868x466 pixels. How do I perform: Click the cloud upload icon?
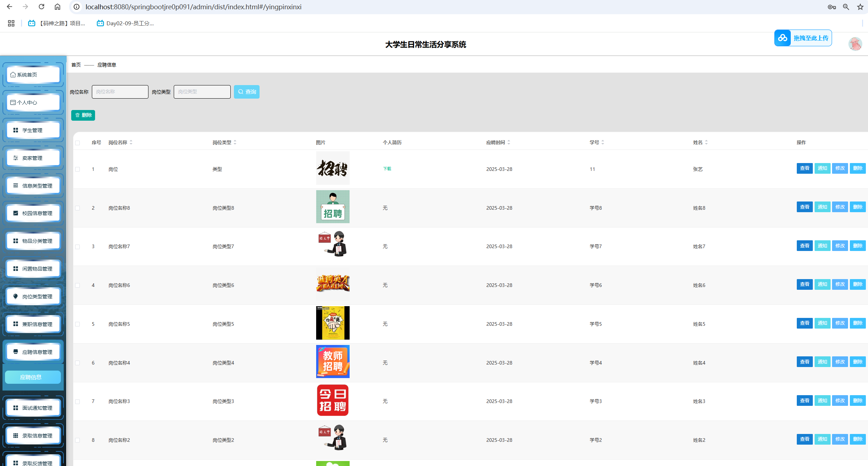pos(783,38)
